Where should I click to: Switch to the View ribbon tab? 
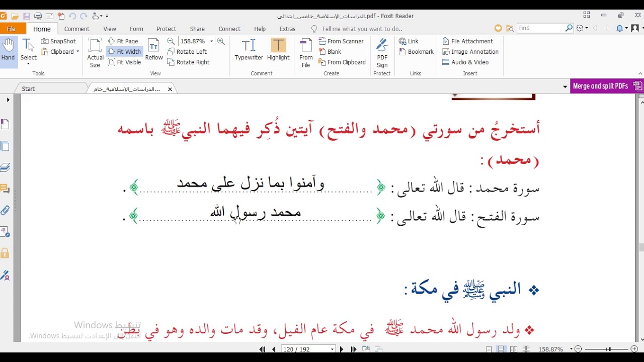[110, 29]
